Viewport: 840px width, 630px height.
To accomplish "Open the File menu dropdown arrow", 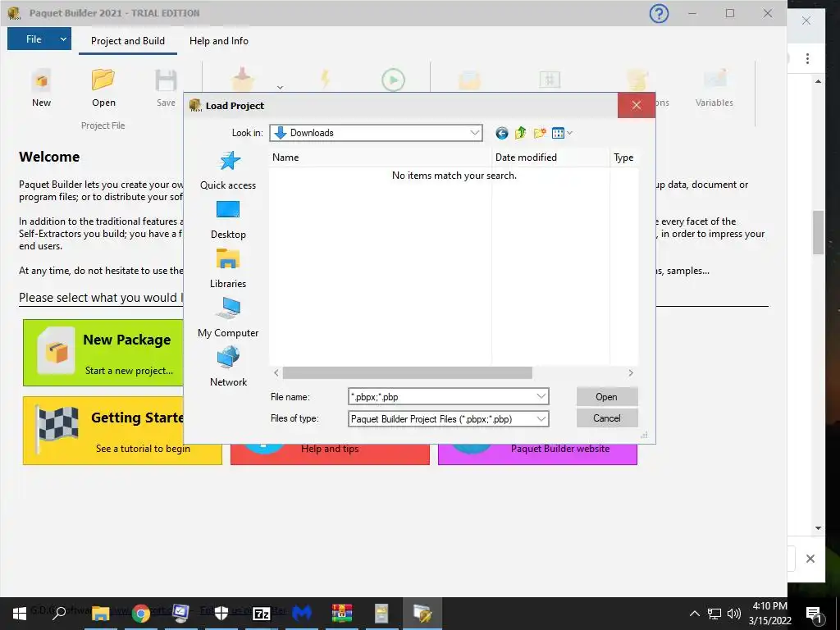I will point(63,39).
